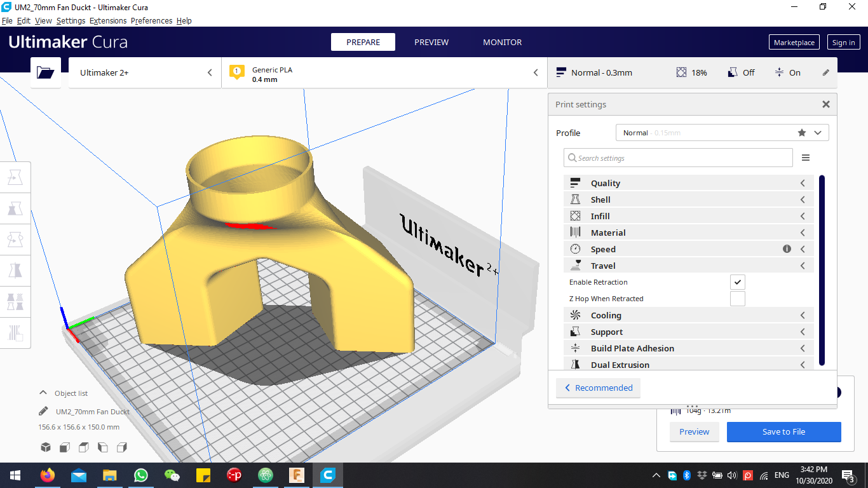Click the adhesion On summary icon
868x488 pixels.
pyautogui.click(x=779, y=72)
